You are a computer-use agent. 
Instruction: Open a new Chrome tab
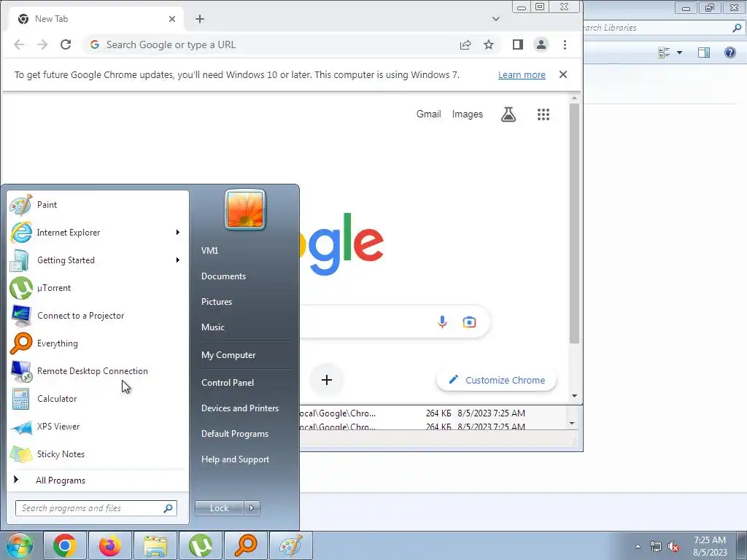tap(200, 19)
